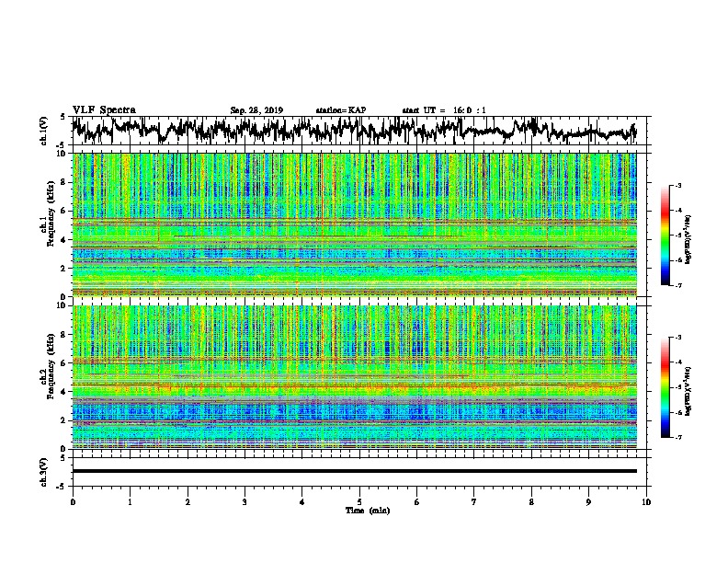The height and width of the screenshot is (563, 728).
Task: Click the ch.3 flat black trace line
Action: click(x=355, y=471)
